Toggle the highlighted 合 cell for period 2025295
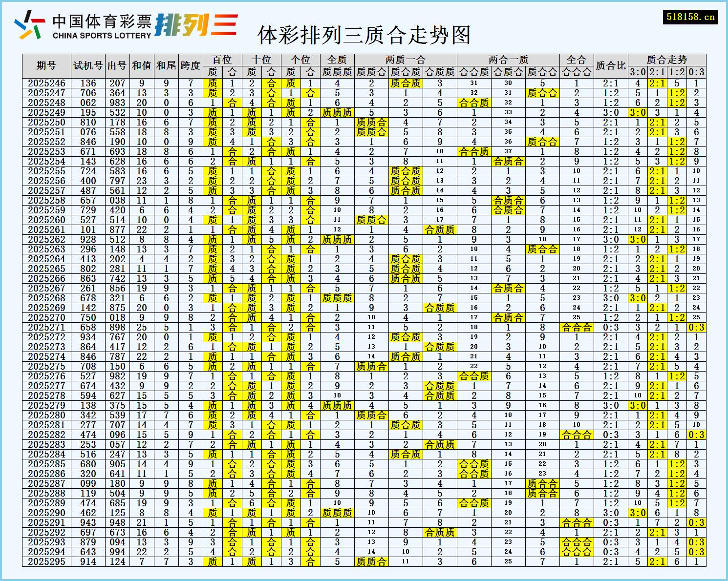Screen dimensions: 728x581 click(x=311, y=562)
